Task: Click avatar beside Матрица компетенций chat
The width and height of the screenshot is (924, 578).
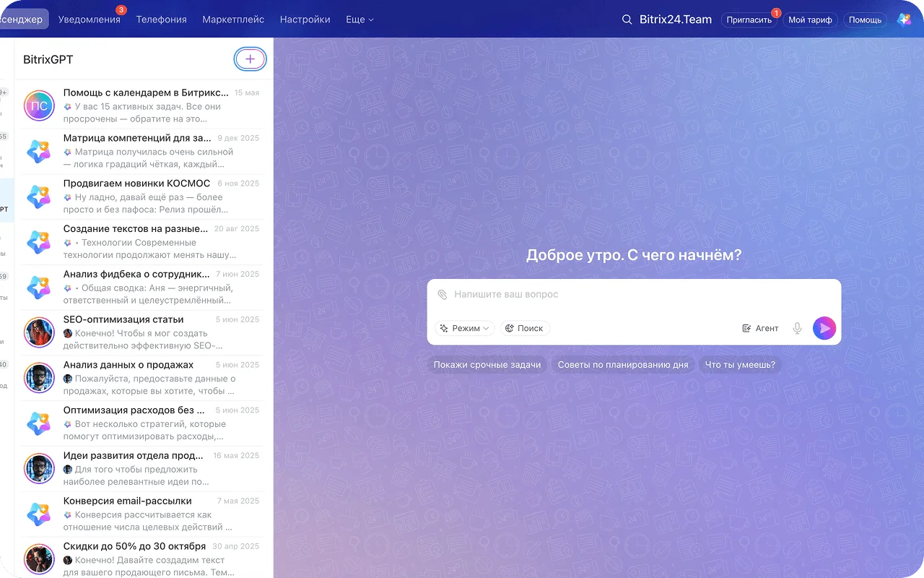Action: pos(39,152)
